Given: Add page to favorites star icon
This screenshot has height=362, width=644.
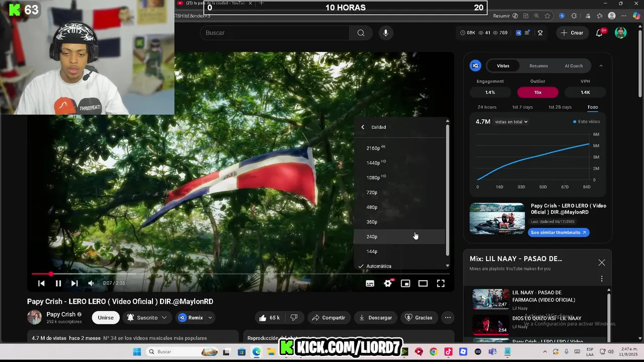Looking at the screenshot, I should (x=547, y=16).
